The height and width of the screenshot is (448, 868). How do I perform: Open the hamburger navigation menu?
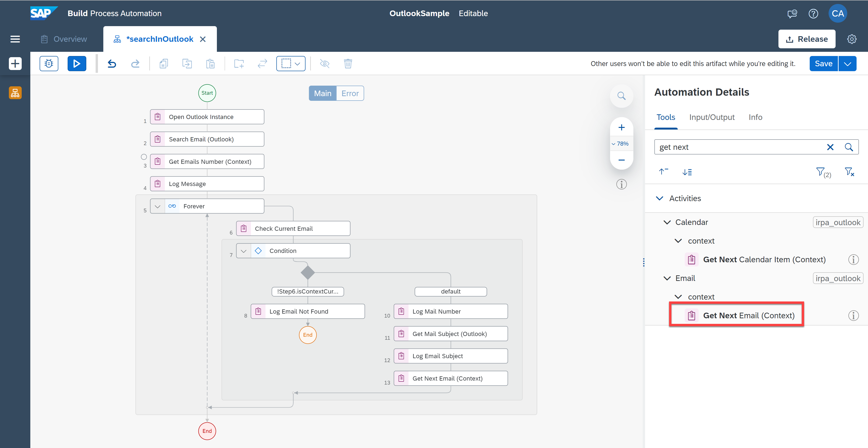15,39
